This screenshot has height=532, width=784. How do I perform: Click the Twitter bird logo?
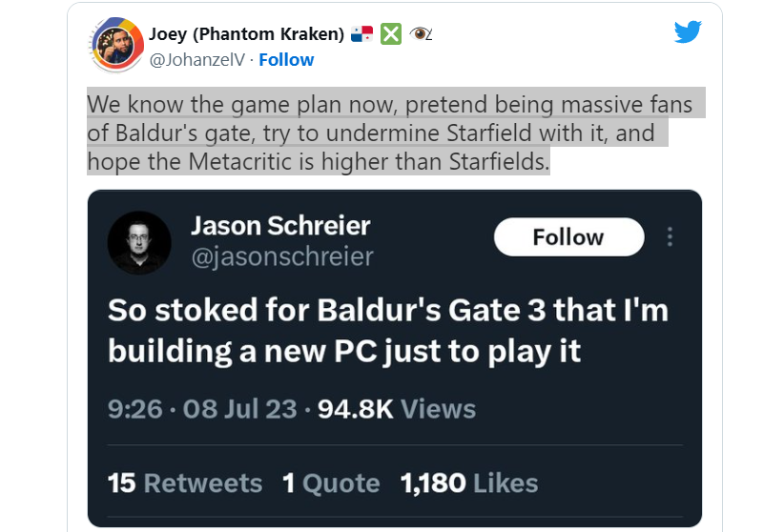pos(688,32)
